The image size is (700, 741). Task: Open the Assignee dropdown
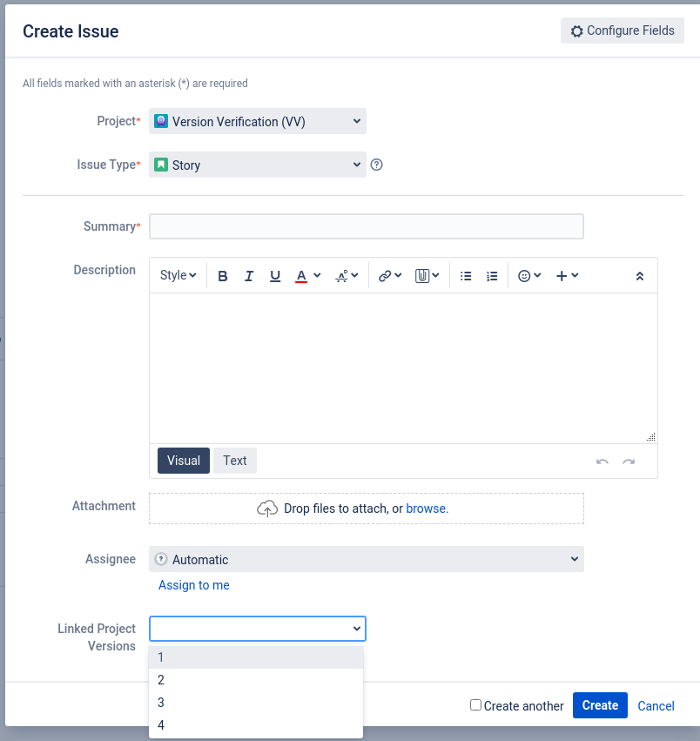pos(367,559)
